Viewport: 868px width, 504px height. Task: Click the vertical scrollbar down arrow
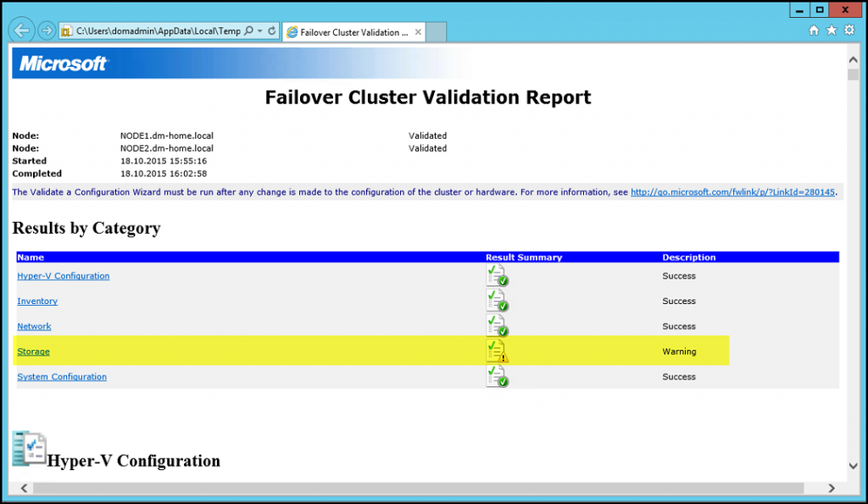[x=854, y=465]
